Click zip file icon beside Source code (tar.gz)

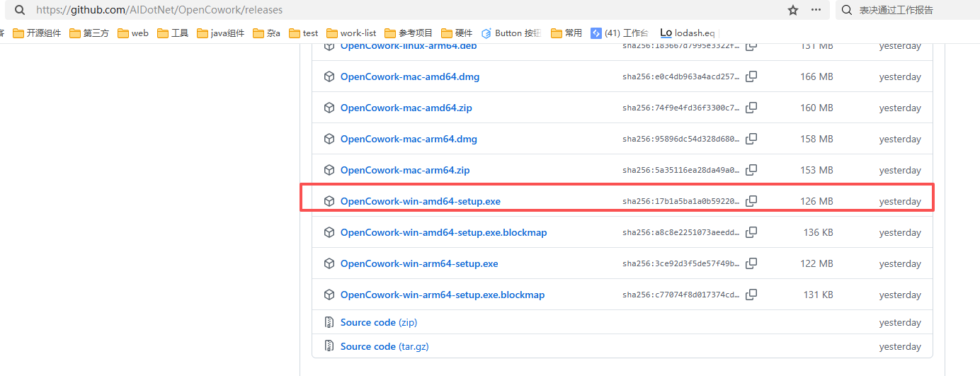329,346
